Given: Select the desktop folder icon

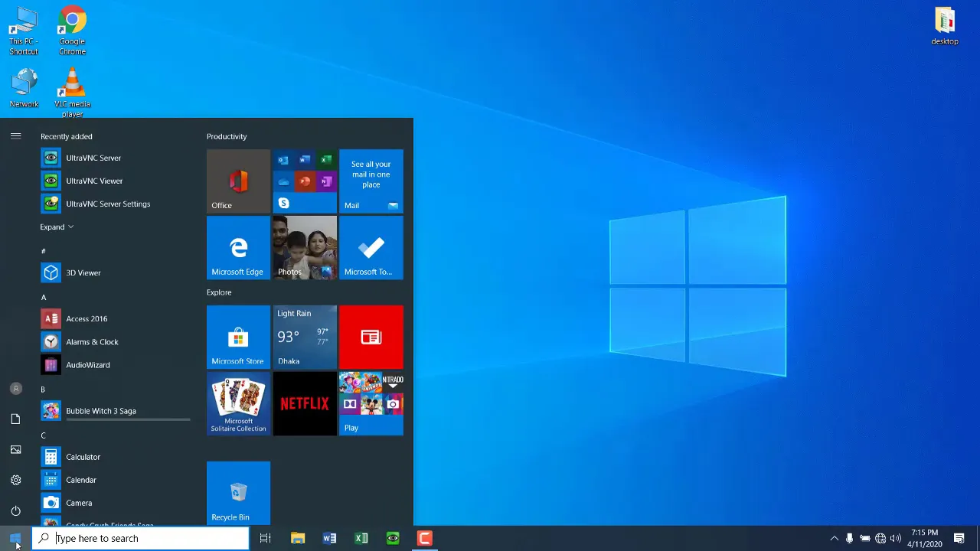Looking at the screenshot, I should pyautogui.click(x=945, y=26).
